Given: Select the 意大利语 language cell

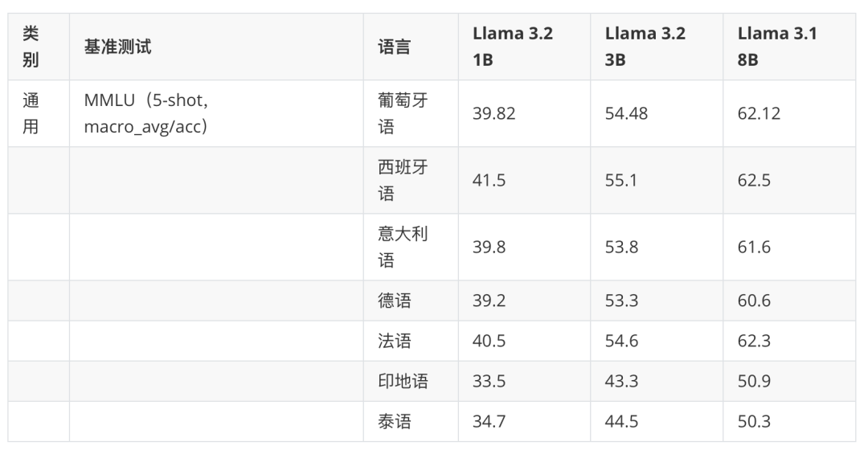Looking at the screenshot, I should tap(403, 247).
